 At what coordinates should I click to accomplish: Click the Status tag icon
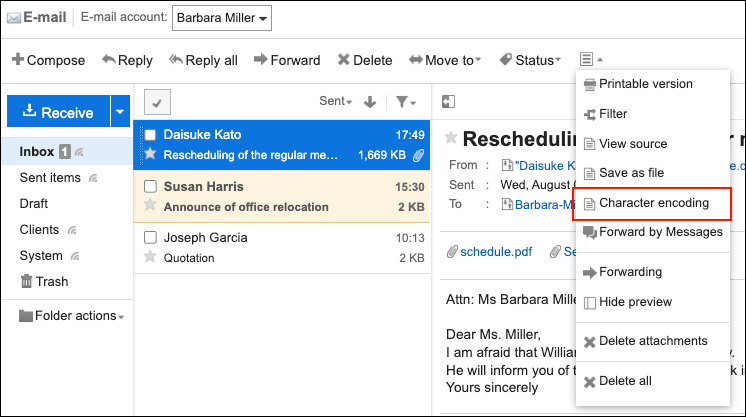coord(506,60)
